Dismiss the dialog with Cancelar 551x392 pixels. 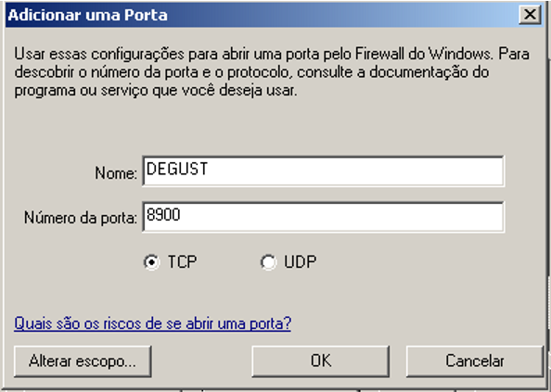pyautogui.click(x=475, y=361)
